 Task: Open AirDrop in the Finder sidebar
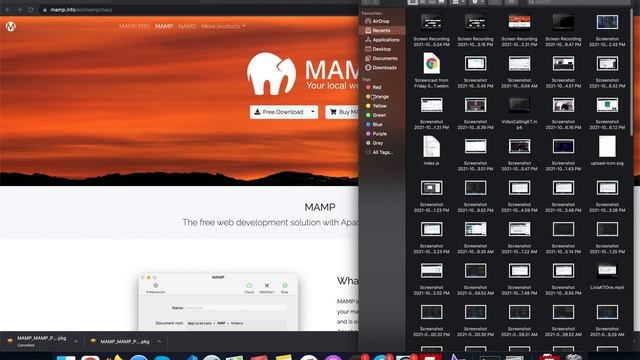point(380,21)
